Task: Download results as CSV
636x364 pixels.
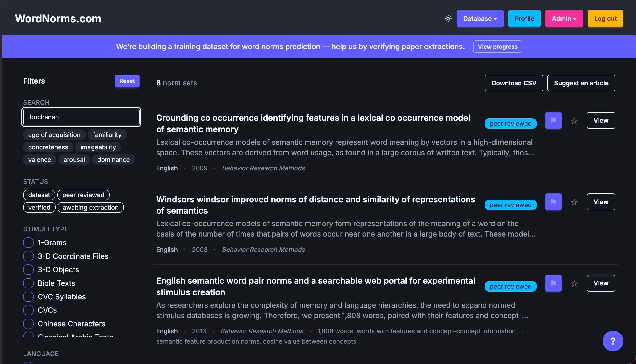Action: tap(514, 83)
